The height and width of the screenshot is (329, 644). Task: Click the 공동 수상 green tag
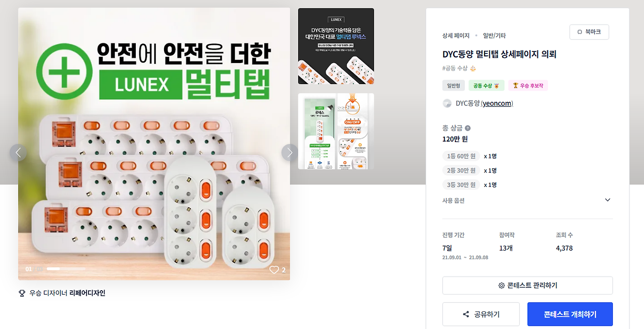click(x=486, y=86)
